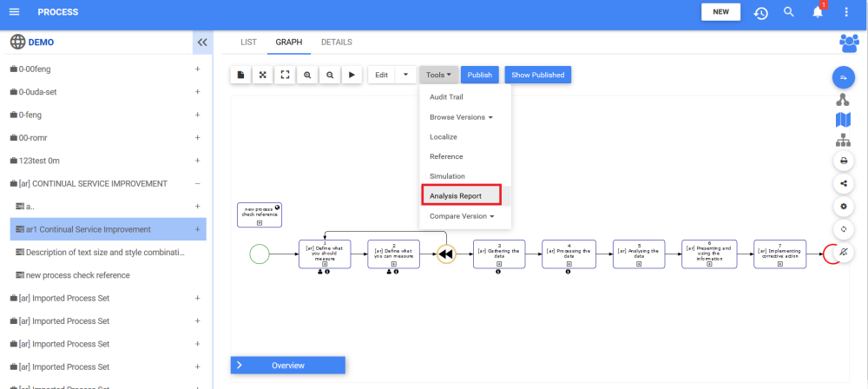Open the blue map view icon

[x=843, y=119]
